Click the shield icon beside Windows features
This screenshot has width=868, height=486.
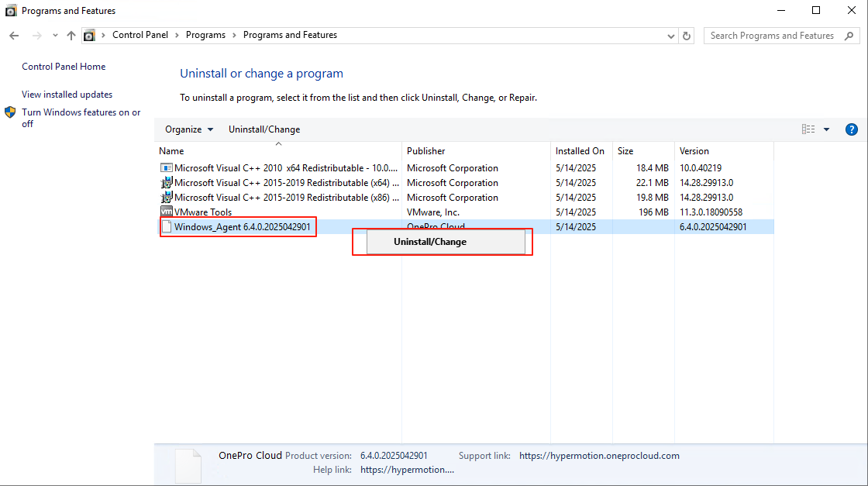coord(10,112)
